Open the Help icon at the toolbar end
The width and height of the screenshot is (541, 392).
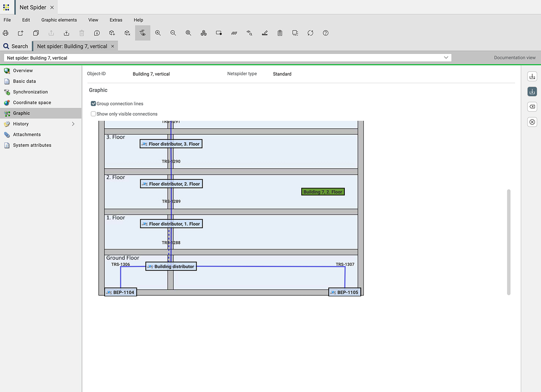(325, 33)
